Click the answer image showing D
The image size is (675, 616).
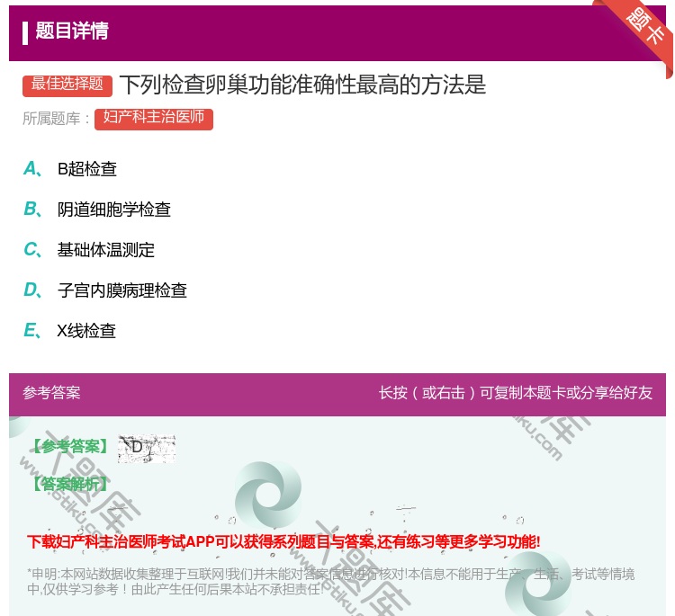coord(147,449)
